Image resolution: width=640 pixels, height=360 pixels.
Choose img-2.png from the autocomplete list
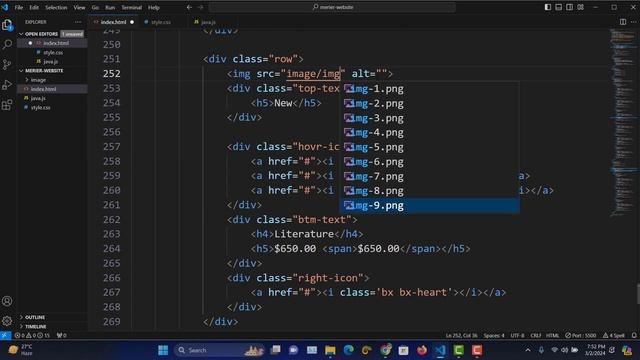429,104
